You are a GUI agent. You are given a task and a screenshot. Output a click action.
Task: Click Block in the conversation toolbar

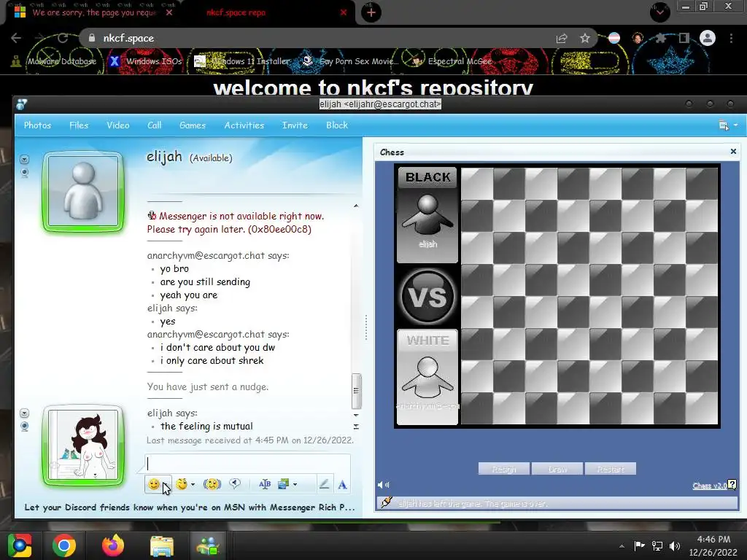point(337,125)
